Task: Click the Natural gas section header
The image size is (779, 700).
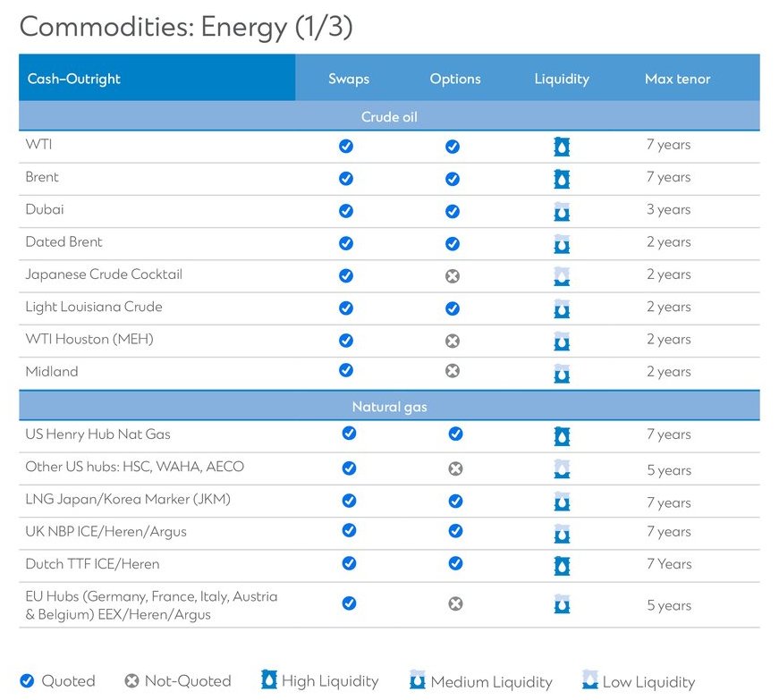Action: pyautogui.click(x=389, y=407)
